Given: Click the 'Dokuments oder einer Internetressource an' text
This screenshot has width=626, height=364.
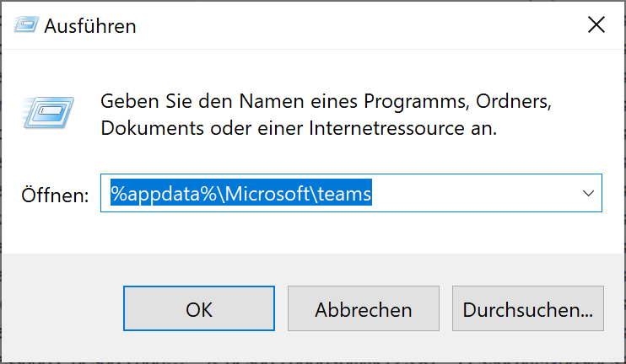Looking at the screenshot, I should 299,130.
